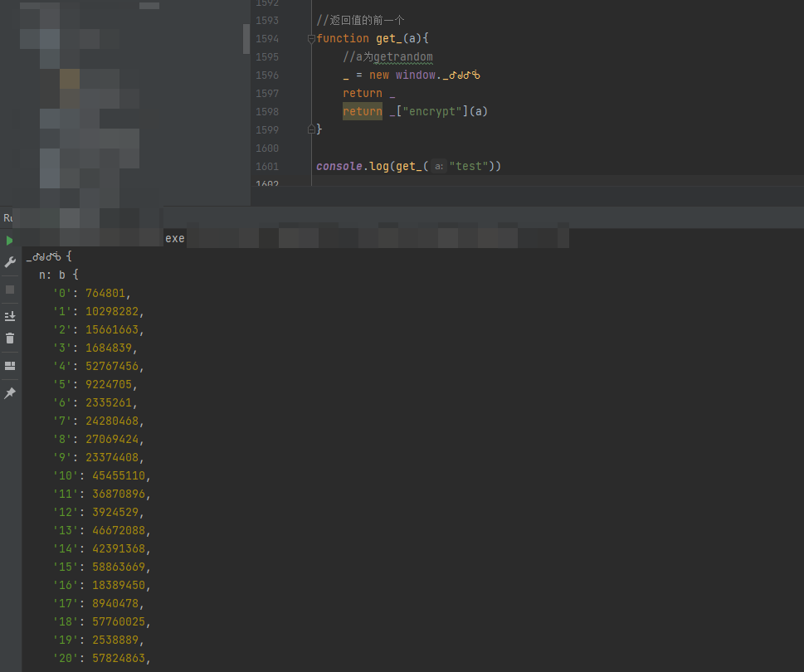
Task: Click value 764801 in console output
Action: [x=106, y=294]
